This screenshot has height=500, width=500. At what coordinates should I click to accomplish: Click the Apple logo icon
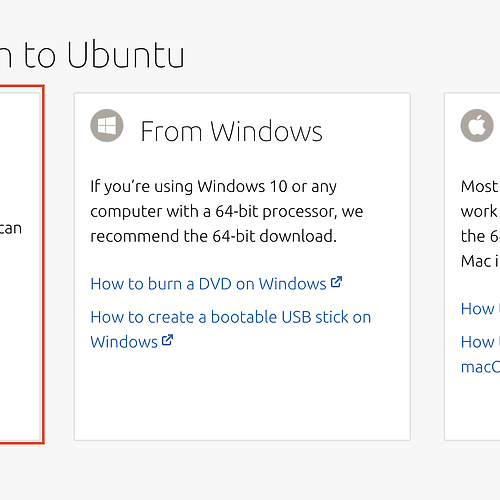477,126
